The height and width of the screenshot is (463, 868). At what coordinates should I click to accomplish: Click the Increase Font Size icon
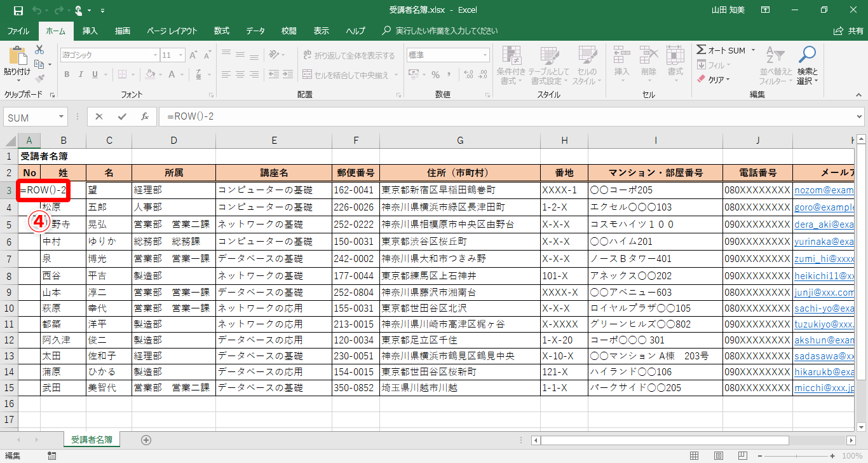tap(194, 55)
